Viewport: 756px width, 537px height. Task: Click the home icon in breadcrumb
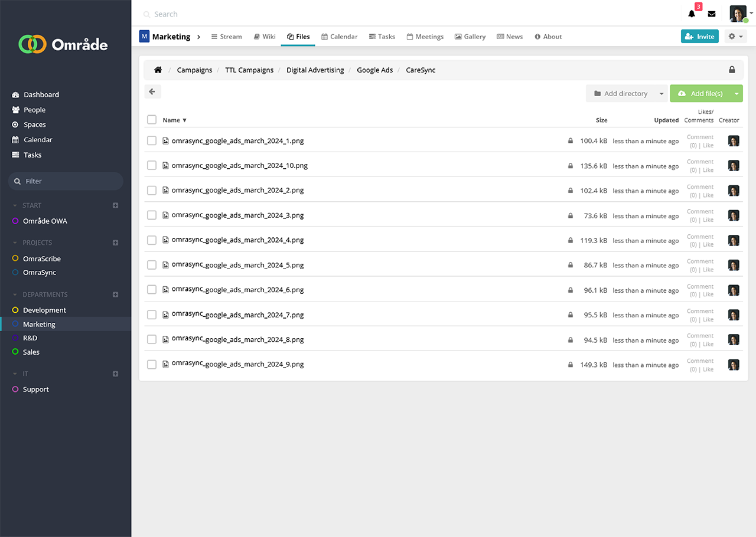click(158, 70)
